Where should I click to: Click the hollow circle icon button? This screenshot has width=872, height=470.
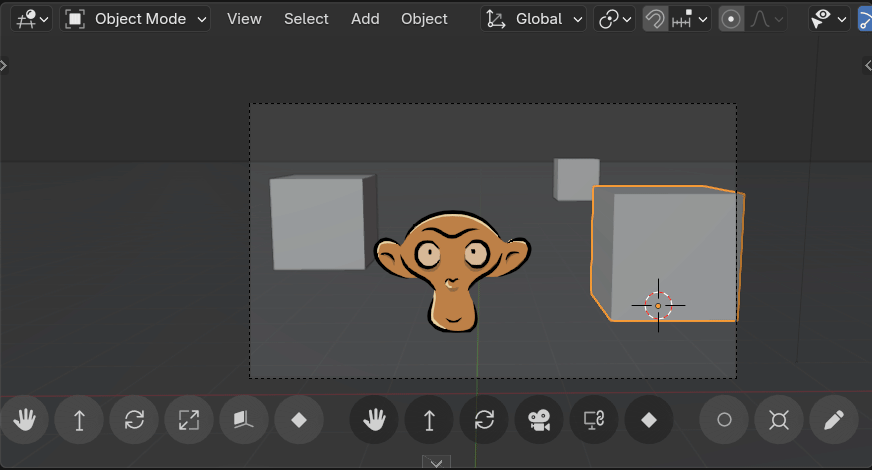pos(724,419)
